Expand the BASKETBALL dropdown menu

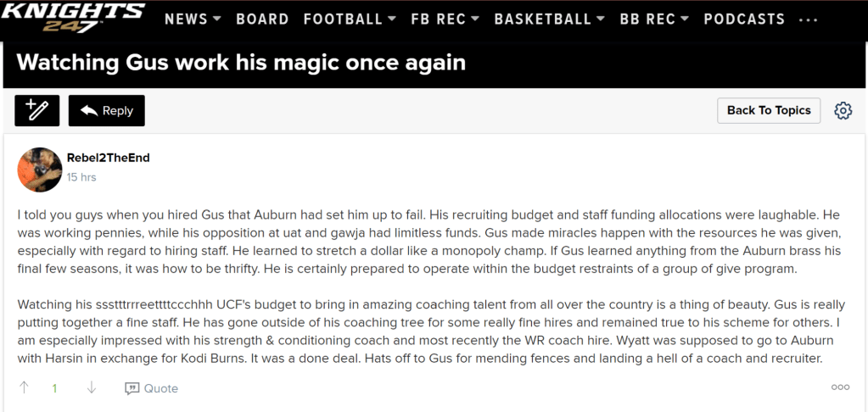tap(549, 19)
